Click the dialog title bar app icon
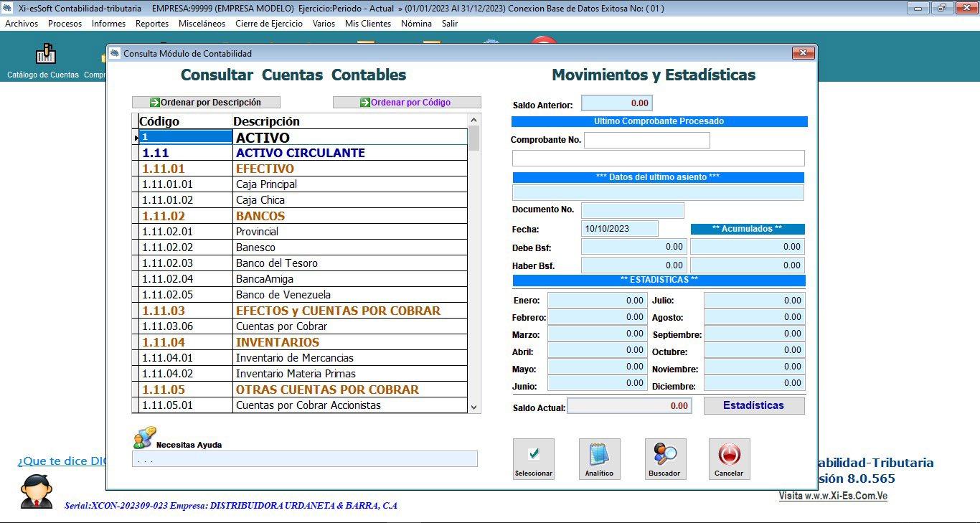This screenshot has width=980, height=523. (x=115, y=54)
